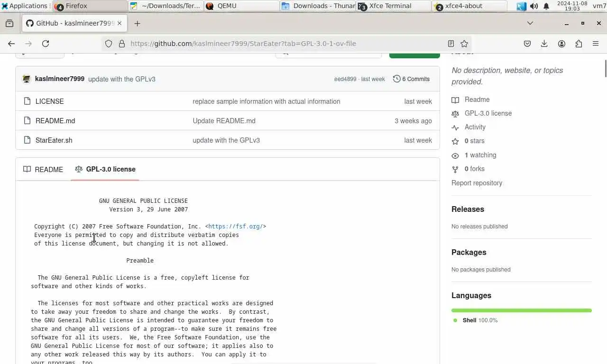Click the padlock site information icon
607x364 pixels.
point(122,44)
